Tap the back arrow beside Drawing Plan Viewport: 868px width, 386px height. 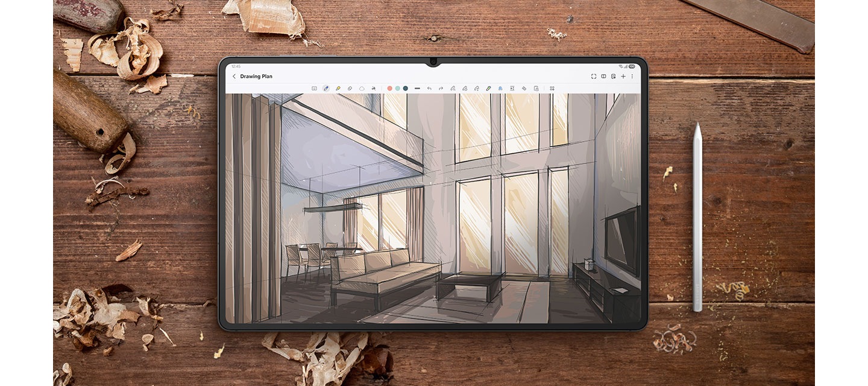(234, 77)
